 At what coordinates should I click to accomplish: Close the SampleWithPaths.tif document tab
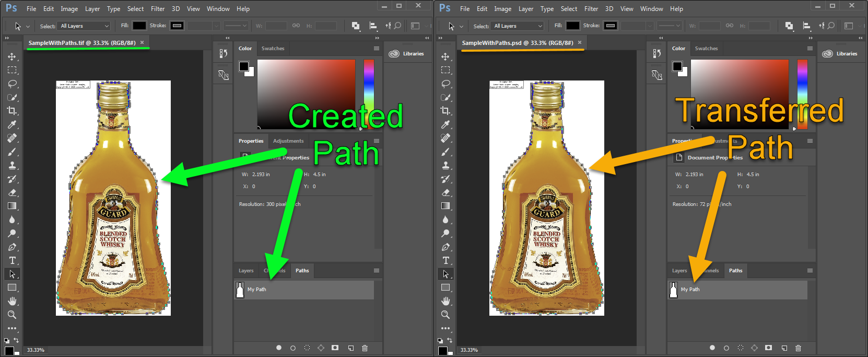[x=142, y=43]
